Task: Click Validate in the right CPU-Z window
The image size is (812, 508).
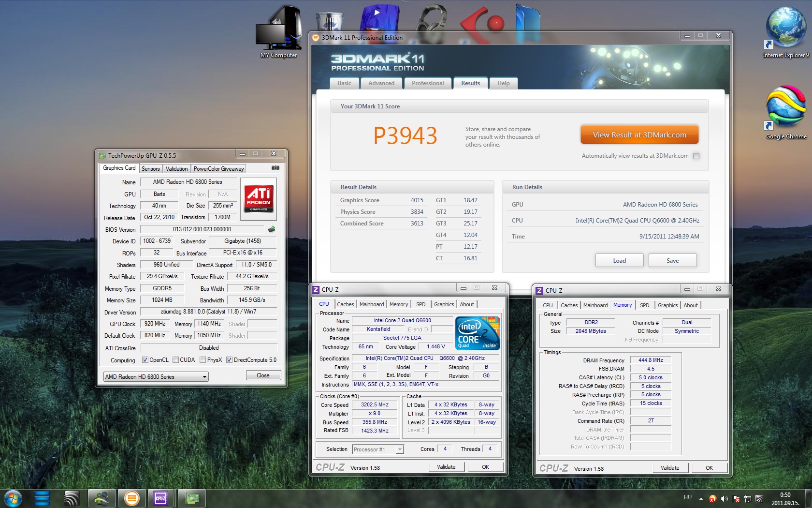Action: coord(670,468)
